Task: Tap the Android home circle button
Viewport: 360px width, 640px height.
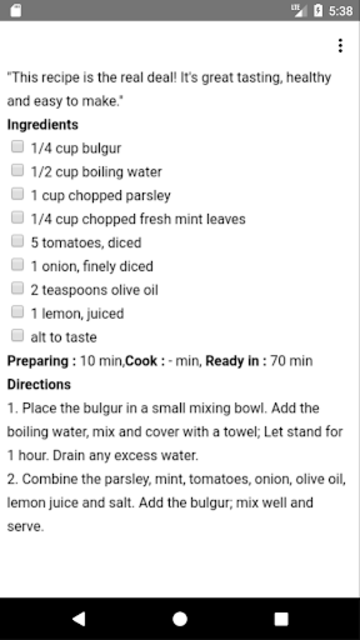Action: [180, 619]
